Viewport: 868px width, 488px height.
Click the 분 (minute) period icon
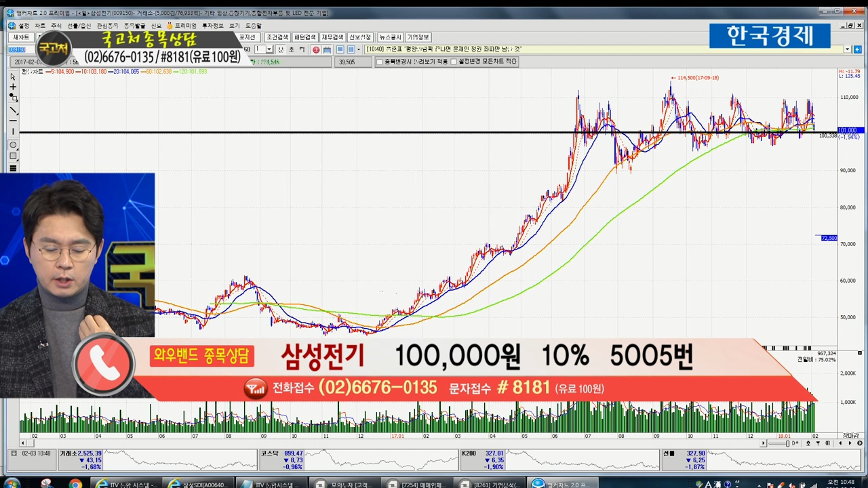pyautogui.click(x=281, y=49)
